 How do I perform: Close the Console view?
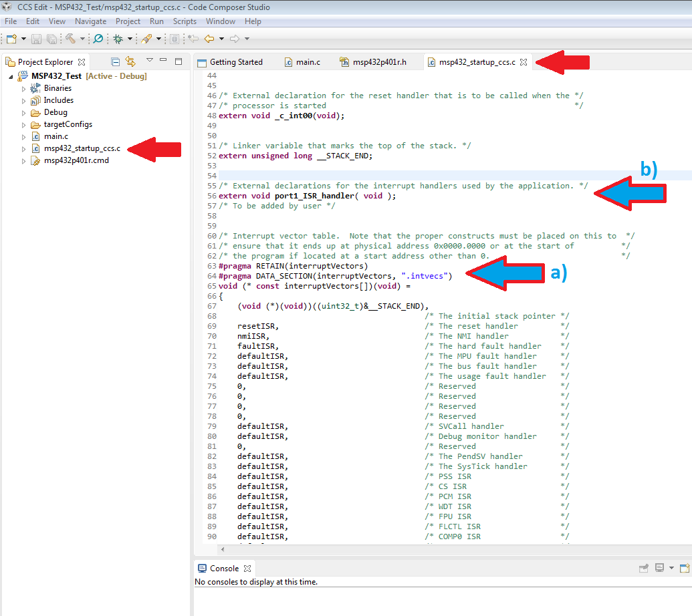click(x=247, y=569)
